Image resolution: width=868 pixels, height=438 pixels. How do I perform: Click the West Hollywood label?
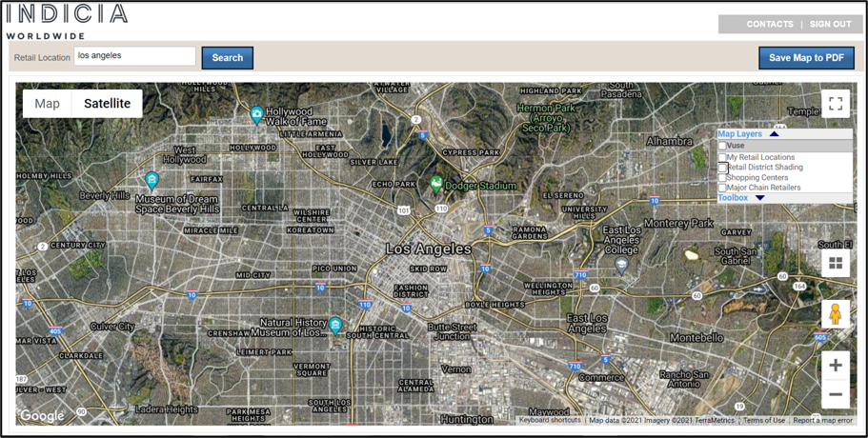[x=184, y=155]
